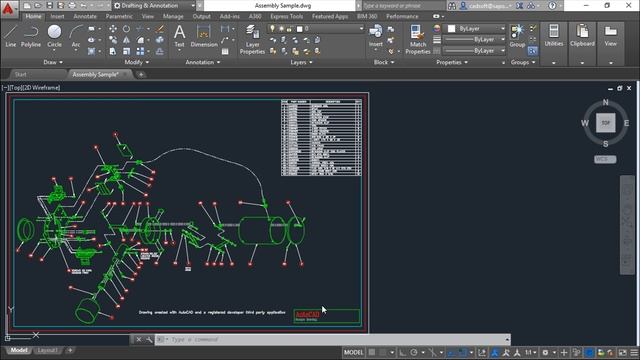Expand the Properties panel dropdown
640x360 pixels.
point(452,62)
